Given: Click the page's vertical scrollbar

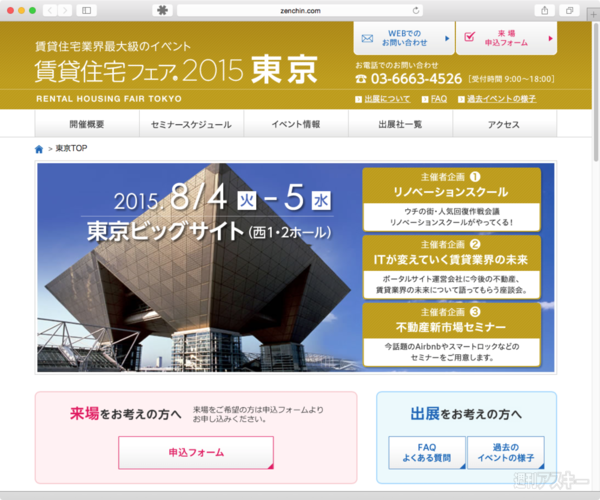Looking at the screenshot, I should (x=596, y=92).
